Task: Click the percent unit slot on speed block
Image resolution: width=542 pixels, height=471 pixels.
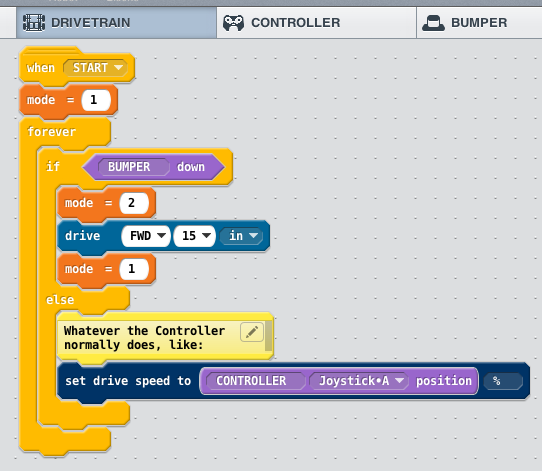Action: point(503,381)
